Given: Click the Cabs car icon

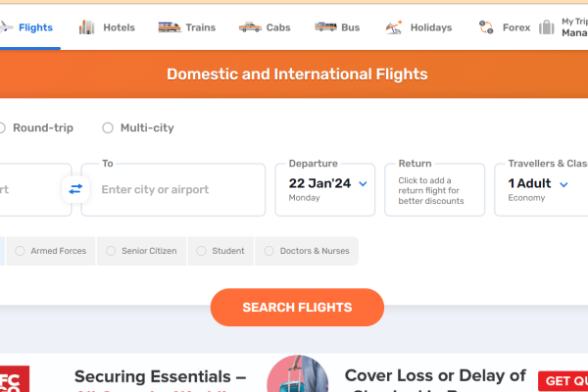Looking at the screenshot, I should [250, 27].
